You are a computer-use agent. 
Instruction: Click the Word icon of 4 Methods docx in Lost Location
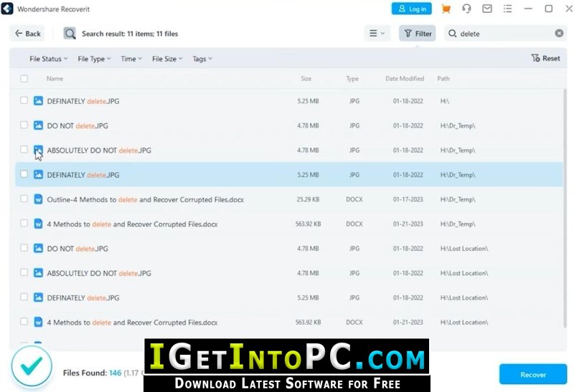(38, 322)
